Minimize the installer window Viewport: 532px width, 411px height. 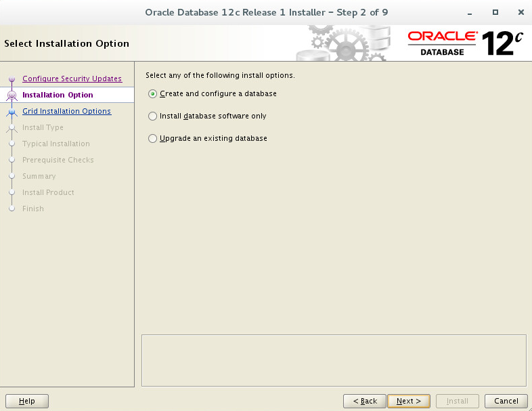pos(470,13)
